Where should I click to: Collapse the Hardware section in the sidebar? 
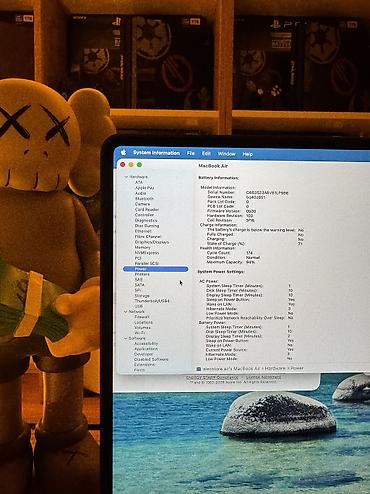[126, 177]
